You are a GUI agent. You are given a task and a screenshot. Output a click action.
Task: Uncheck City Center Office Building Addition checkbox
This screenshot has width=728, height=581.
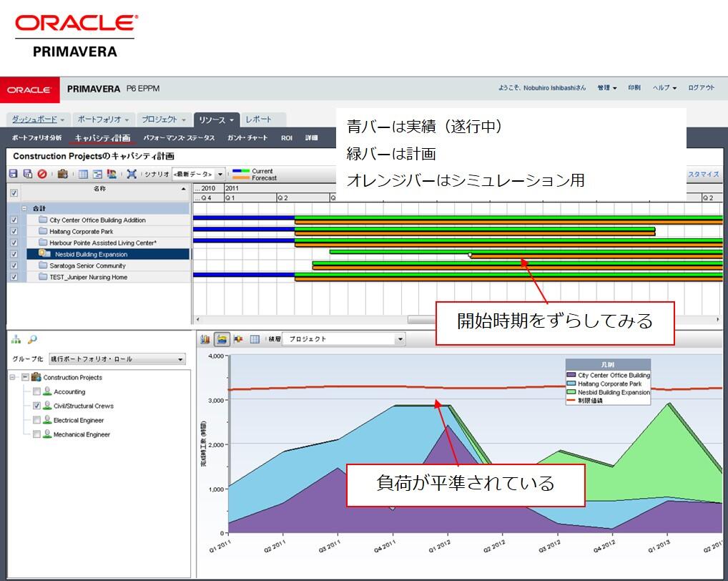(x=14, y=220)
